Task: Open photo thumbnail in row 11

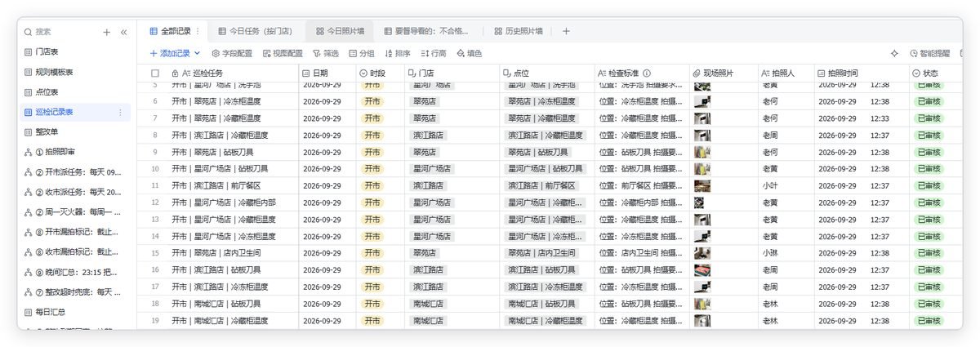Action: point(702,186)
